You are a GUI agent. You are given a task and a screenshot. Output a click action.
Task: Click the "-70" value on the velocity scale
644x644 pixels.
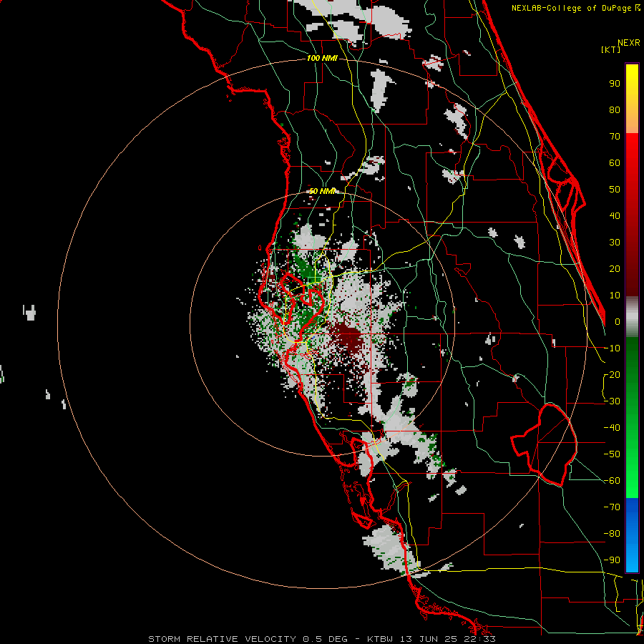613,507
